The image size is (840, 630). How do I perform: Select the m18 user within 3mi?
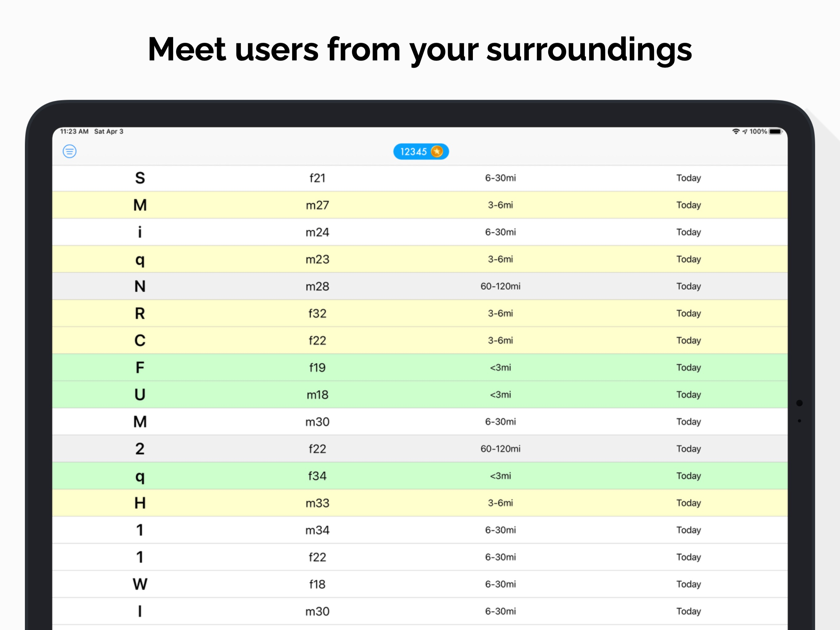click(318, 394)
